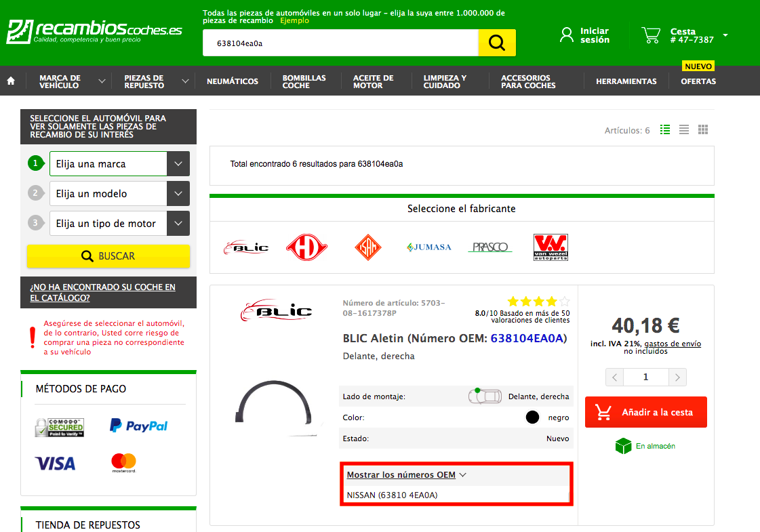Open the Accesorios para coches menu
The height and width of the screenshot is (532, 760).
528,81
